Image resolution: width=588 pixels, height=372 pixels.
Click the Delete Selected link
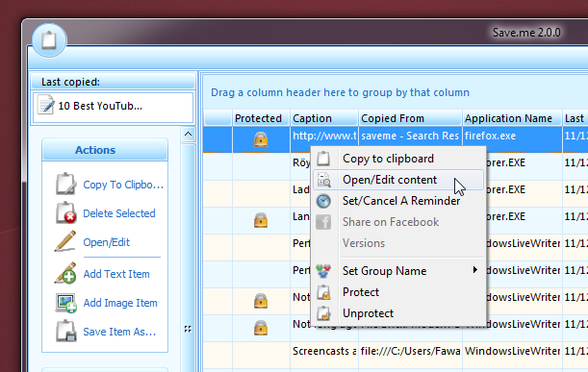[119, 213]
